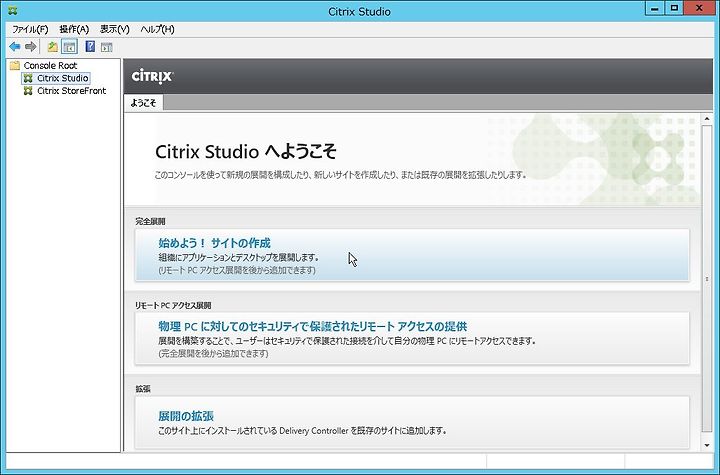The height and width of the screenshot is (475, 720).
Task: Click リモート PC アクセス展開 section heading
Action: pyautogui.click(x=173, y=305)
